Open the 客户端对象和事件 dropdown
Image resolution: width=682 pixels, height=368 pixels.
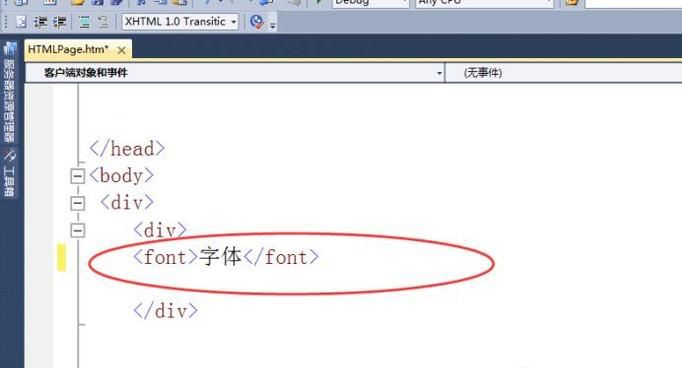point(235,73)
